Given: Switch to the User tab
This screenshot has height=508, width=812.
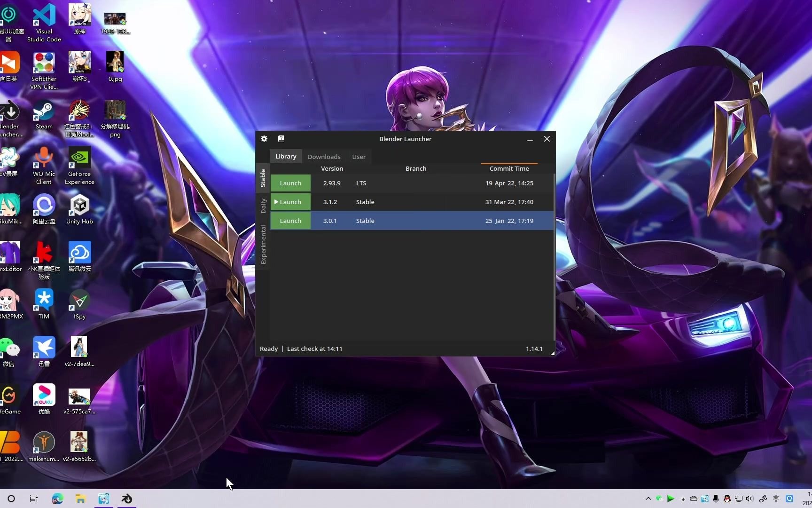Looking at the screenshot, I should click(x=359, y=157).
